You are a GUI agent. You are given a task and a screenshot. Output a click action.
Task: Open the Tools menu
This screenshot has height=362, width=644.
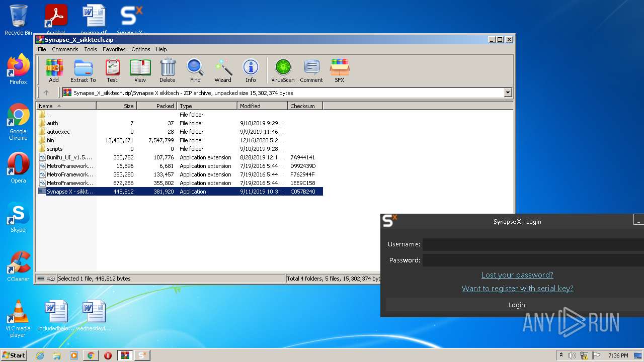91,49
